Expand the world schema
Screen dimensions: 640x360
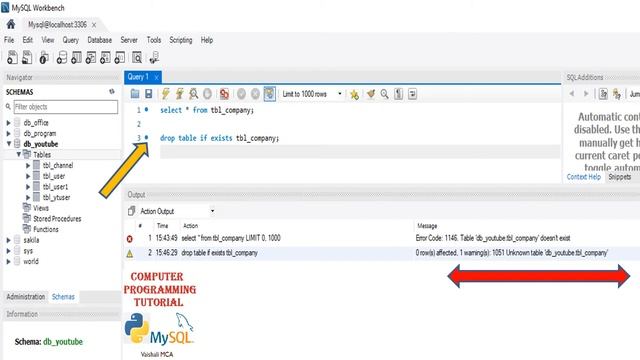pyautogui.click(x=8, y=261)
